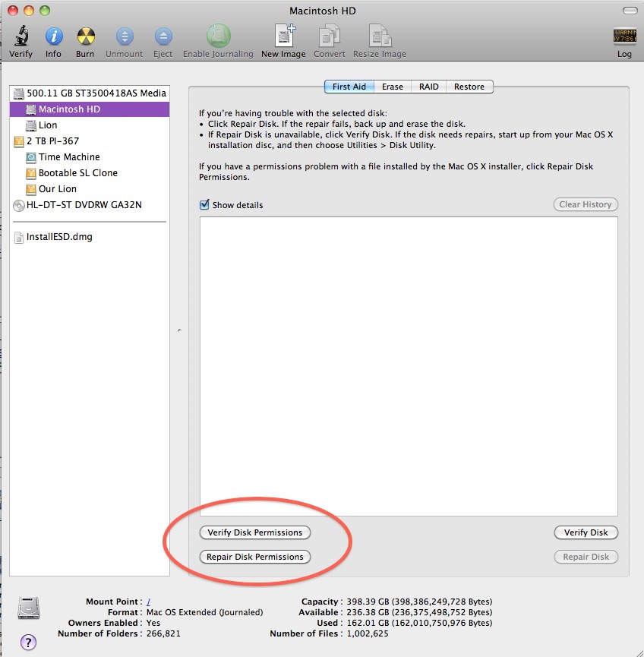Select the Our Lion volume
Image resolution: width=644 pixels, height=657 pixels.
pyautogui.click(x=90, y=188)
